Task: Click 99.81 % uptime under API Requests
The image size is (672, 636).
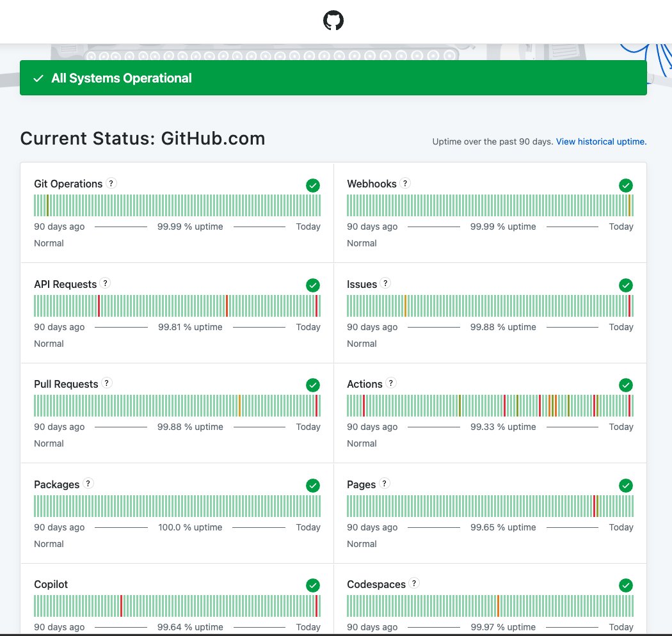Action: pyautogui.click(x=190, y=327)
